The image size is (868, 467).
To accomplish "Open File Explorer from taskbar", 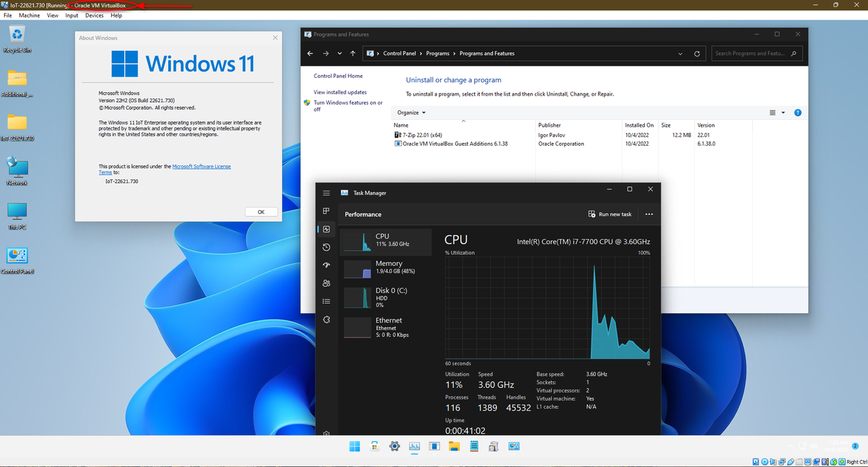I will point(454,446).
